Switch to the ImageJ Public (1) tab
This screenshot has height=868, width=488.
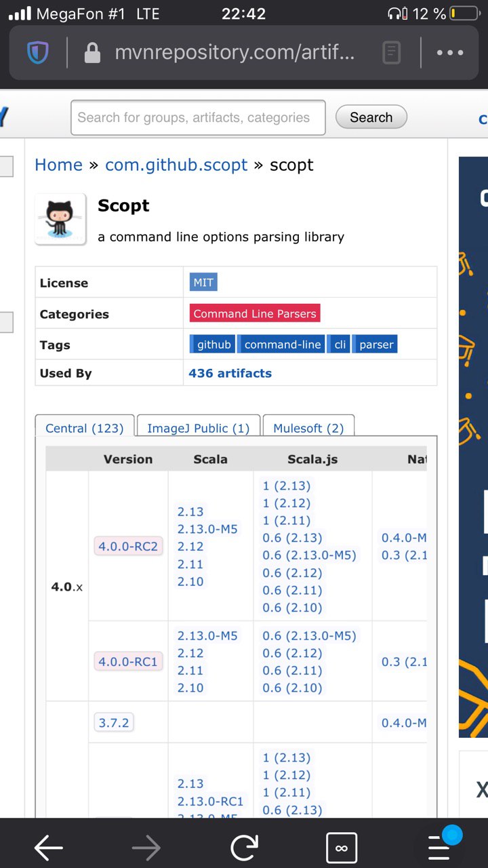coord(199,428)
